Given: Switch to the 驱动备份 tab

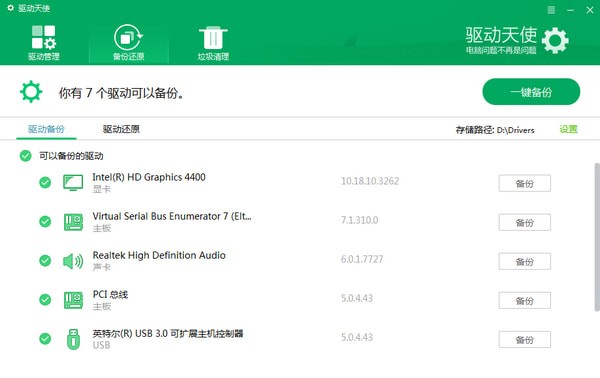Looking at the screenshot, I should click(46, 129).
